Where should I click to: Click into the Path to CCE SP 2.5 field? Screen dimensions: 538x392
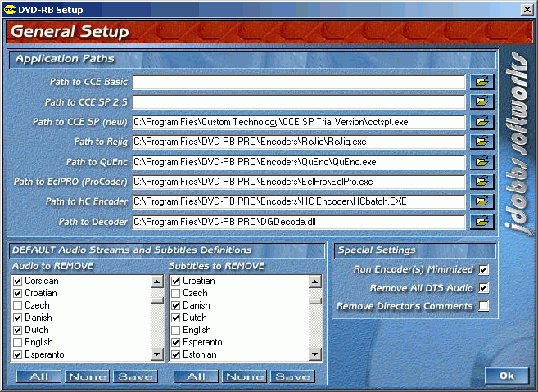[299, 102]
